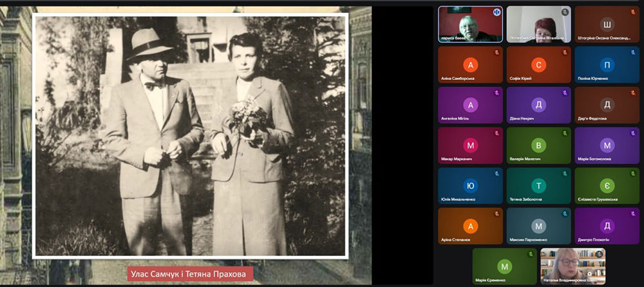Click Діана Некрич's purple 'Д' avatar

pos(539,105)
